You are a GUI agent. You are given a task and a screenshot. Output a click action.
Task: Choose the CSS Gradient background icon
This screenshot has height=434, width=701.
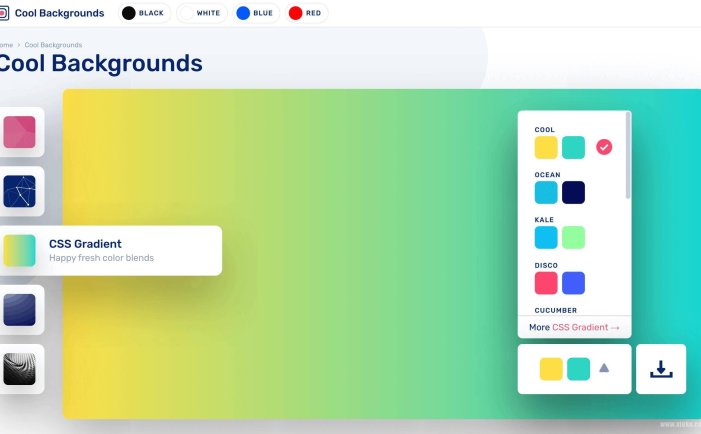click(19, 250)
